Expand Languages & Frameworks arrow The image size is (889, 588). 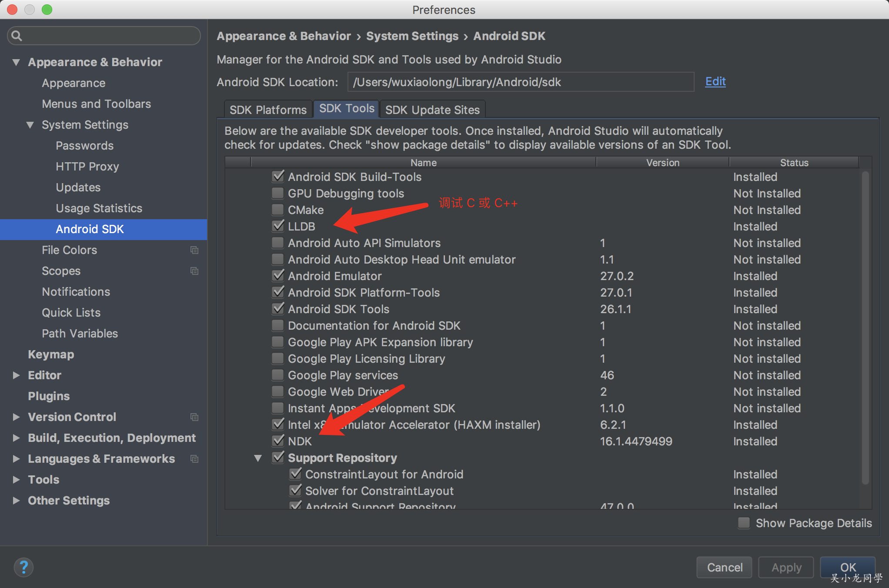[x=16, y=459]
